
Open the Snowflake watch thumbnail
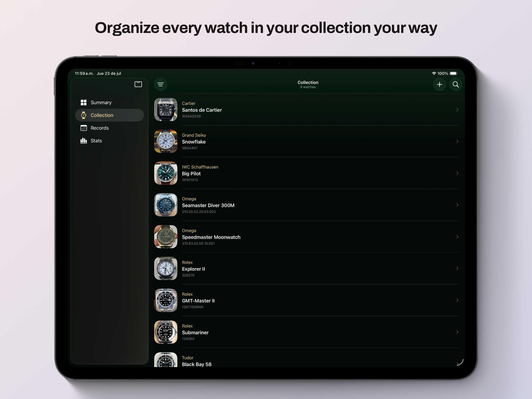point(166,141)
